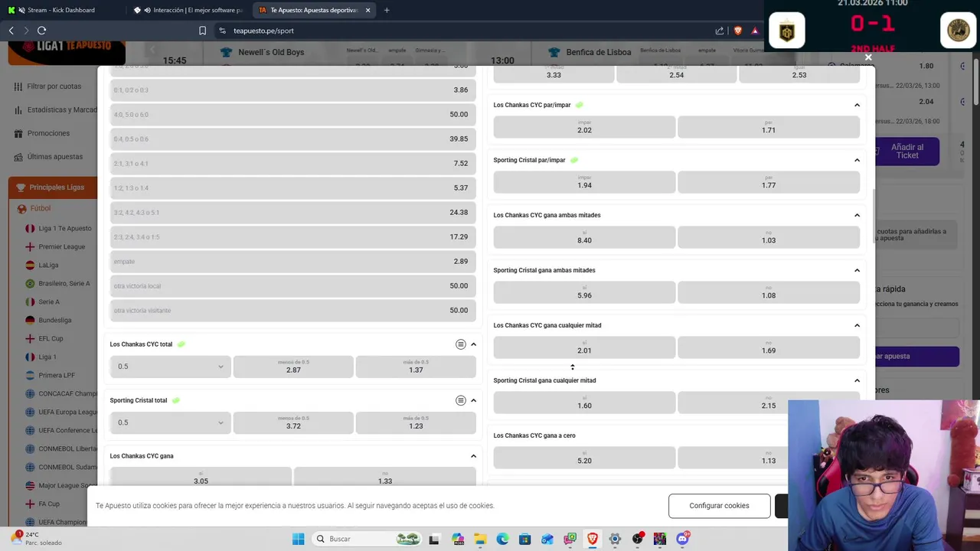Open Principales Ligas header

point(52,187)
